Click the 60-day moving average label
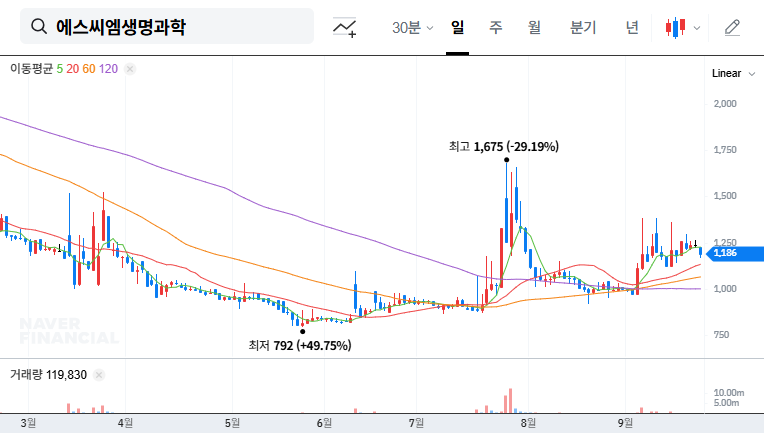Viewport: 764px width, 433px height. tap(89, 69)
